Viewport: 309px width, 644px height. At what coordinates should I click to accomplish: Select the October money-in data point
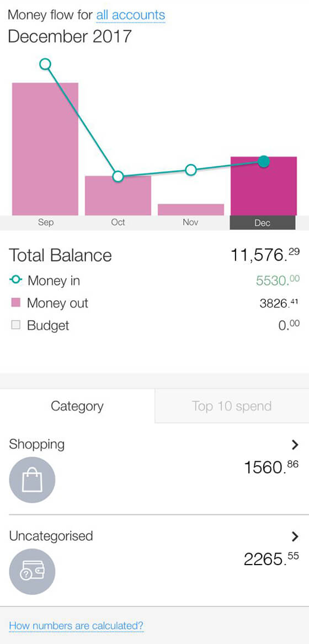[118, 177]
